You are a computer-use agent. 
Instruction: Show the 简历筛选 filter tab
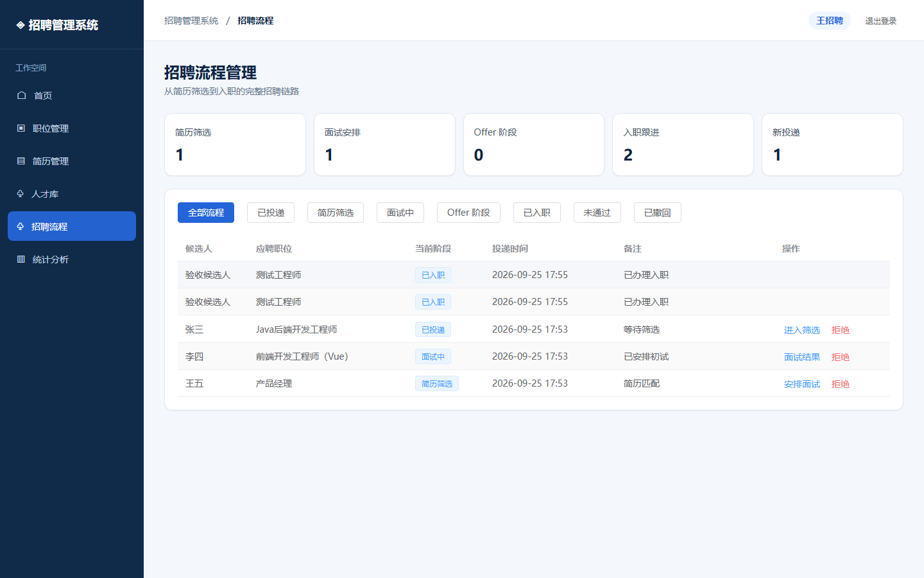[x=336, y=213]
